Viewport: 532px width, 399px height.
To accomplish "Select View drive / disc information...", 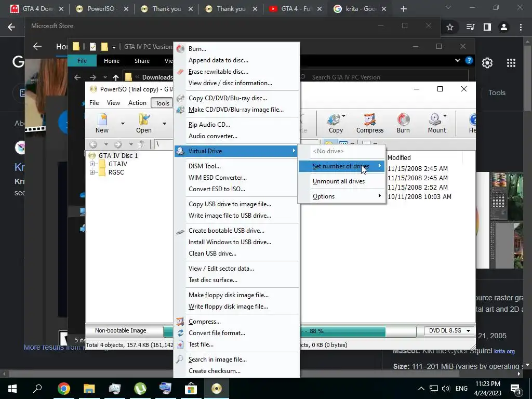I will (237, 83).
